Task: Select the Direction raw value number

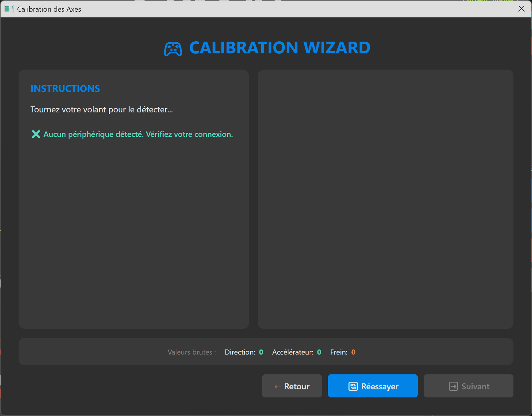Action: pos(261,352)
